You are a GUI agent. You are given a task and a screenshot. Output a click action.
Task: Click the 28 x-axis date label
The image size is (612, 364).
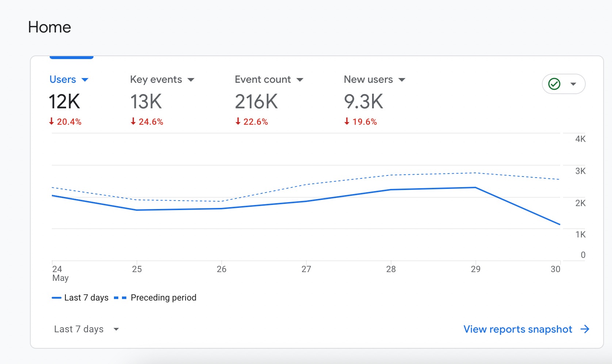[x=391, y=269]
